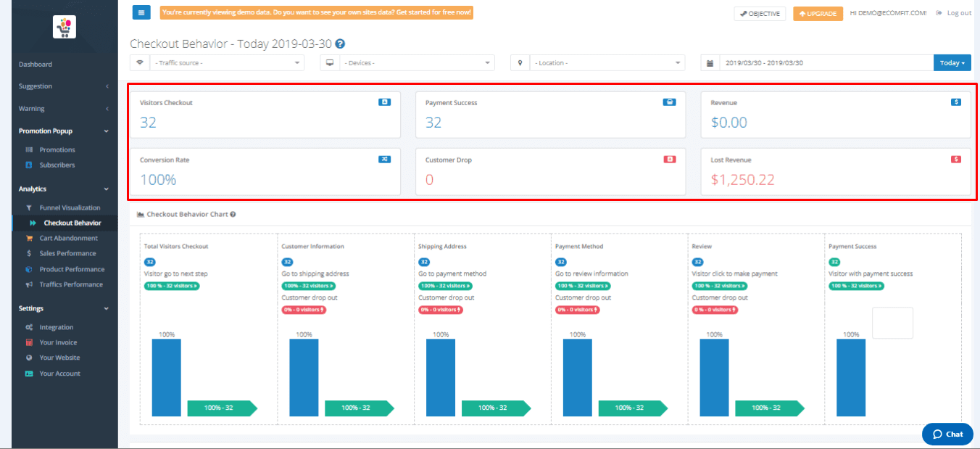The width and height of the screenshot is (980, 449).
Task: Click the orange Upgrade button
Action: pyautogui.click(x=818, y=14)
